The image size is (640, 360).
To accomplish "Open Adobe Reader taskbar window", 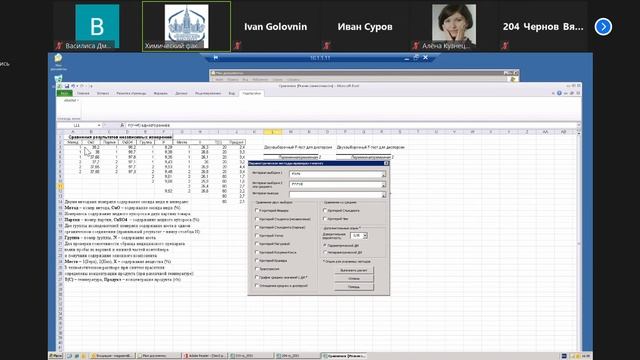I will (x=204, y=356).
